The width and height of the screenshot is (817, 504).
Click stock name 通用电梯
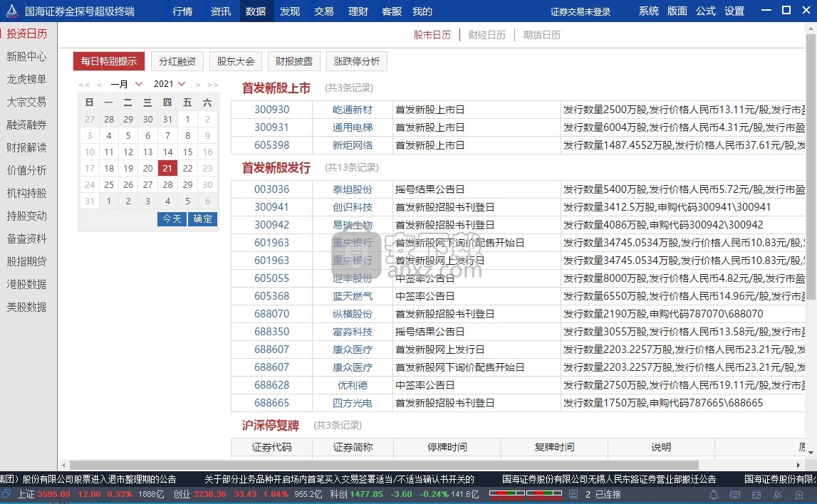(x=353, y=127)
